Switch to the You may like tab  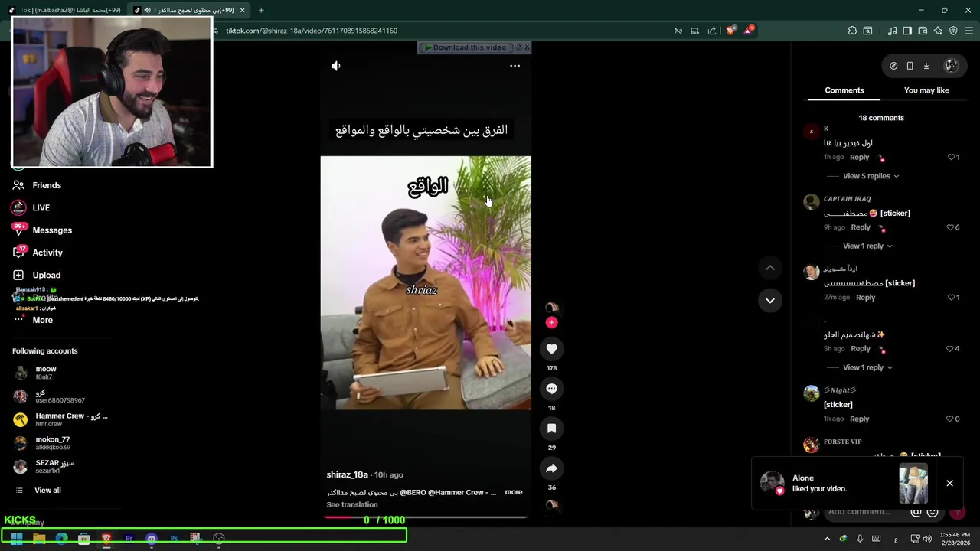(x=926, y=90)
